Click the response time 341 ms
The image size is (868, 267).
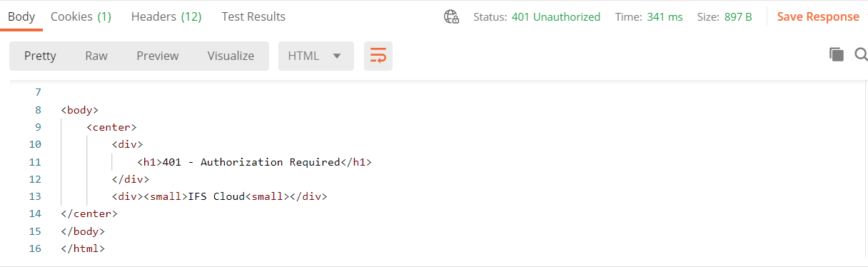point(665,16)
